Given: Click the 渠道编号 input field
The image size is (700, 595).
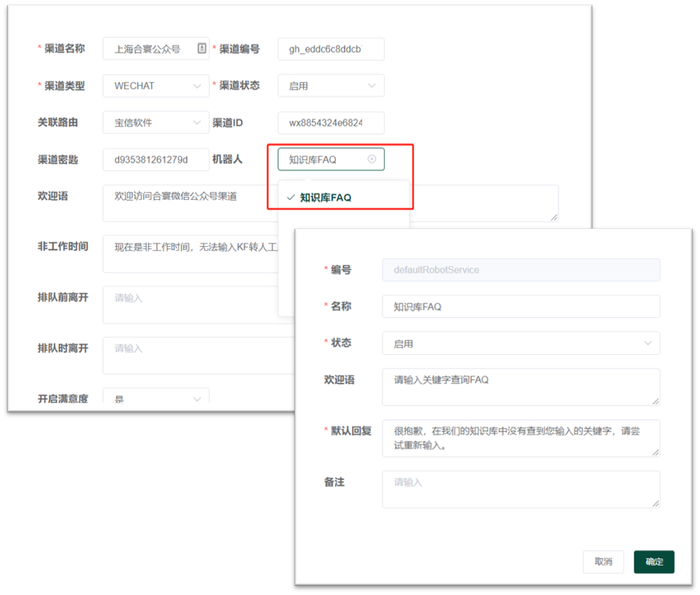Looking at the screenshot, I should 330,49.
